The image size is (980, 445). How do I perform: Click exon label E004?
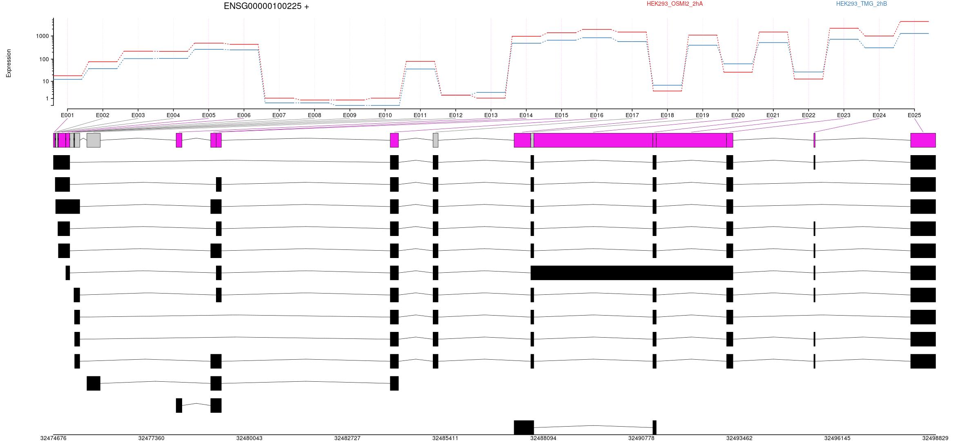tap(173, 115)
